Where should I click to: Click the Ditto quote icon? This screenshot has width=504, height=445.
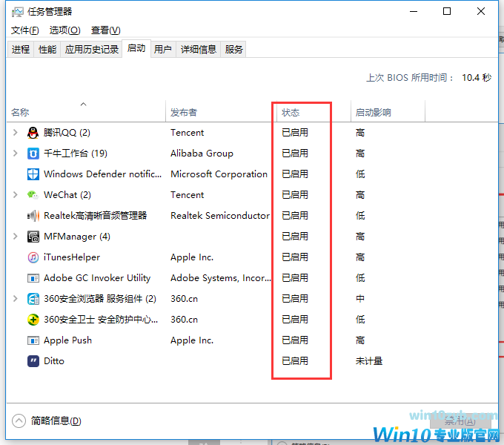[x=33, y=361]
